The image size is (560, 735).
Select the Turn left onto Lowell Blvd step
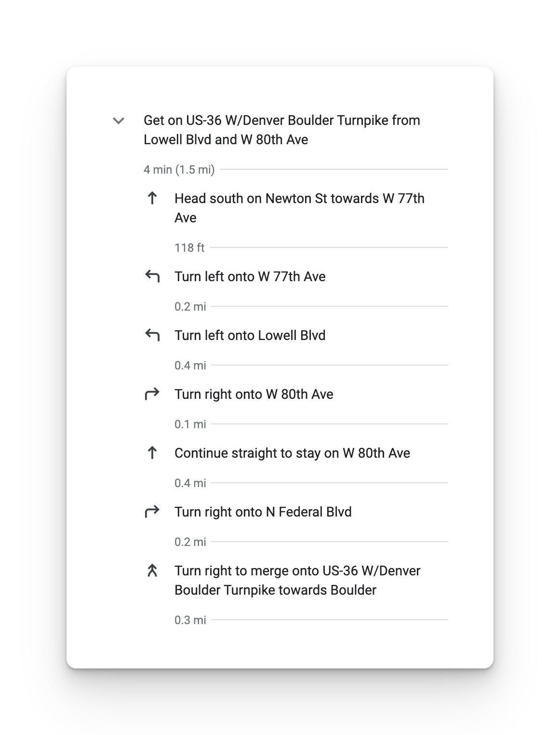[x=250, y=335]
